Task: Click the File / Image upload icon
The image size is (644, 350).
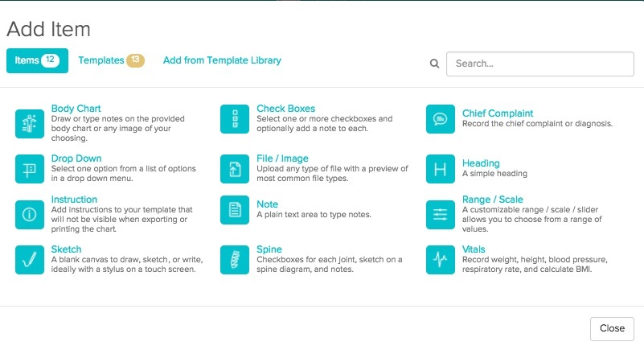Action: pos(235,169)
